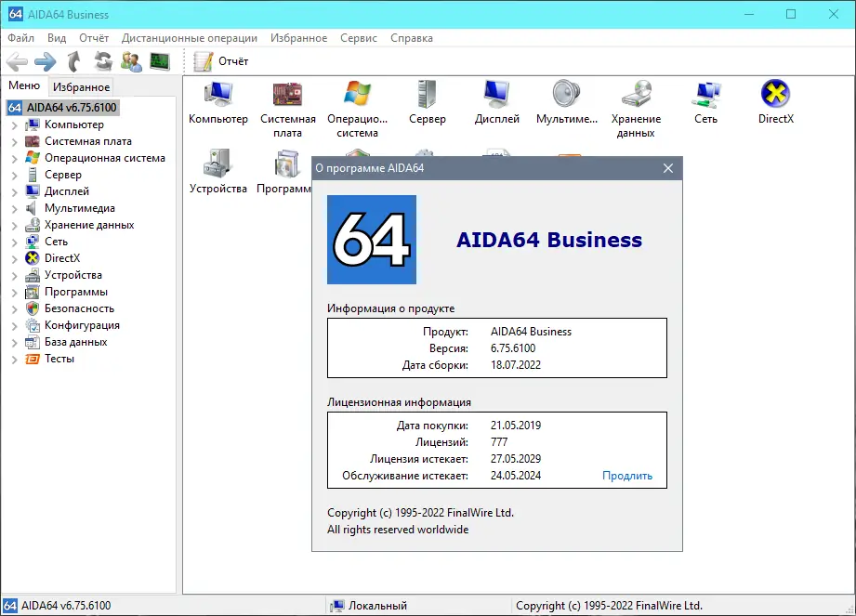Click the maintenance expiry 24.05.2024

pyautogui.click(x=516, y=476)
